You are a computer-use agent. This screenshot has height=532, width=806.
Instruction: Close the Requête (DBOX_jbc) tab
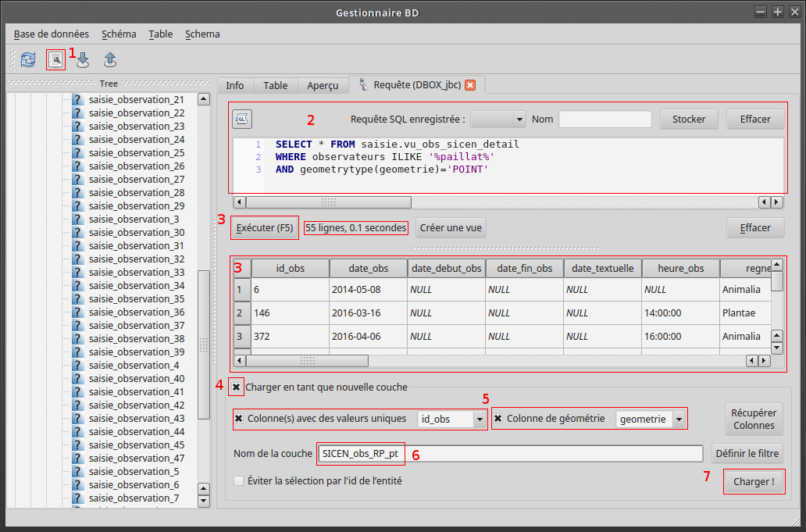(x=470, y=85)
